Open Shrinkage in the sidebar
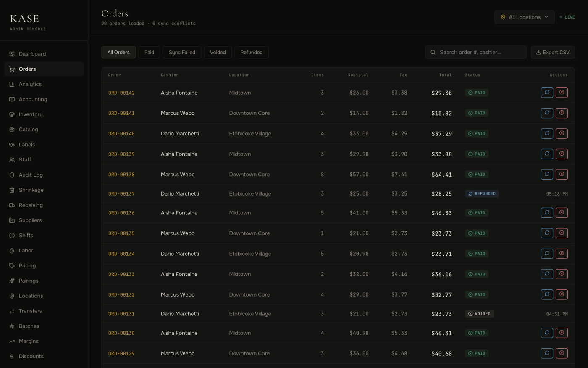The width and height of the screenshot is (588, 368). click(44, 190)
